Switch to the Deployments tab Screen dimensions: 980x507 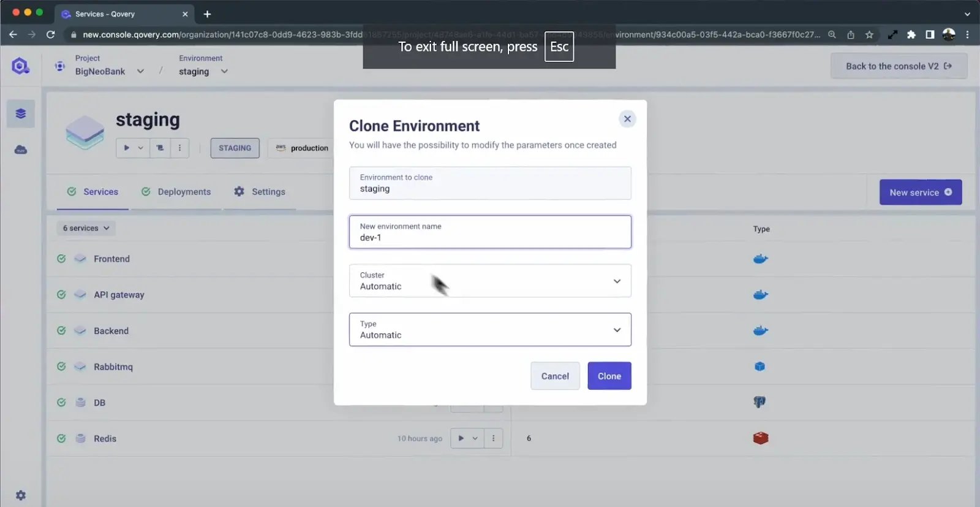point(176,192)
